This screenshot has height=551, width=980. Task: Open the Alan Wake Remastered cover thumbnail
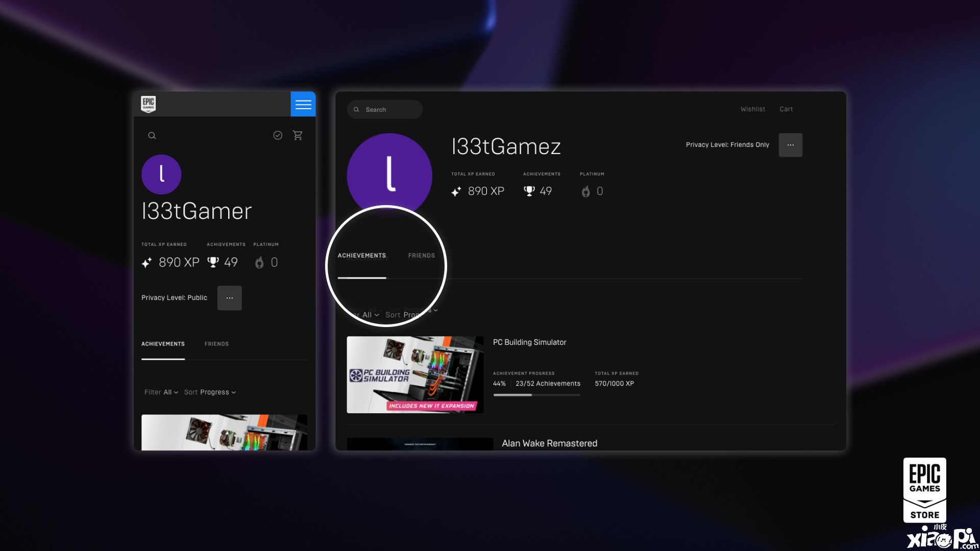pyautogui.click(x=420, y=444)
